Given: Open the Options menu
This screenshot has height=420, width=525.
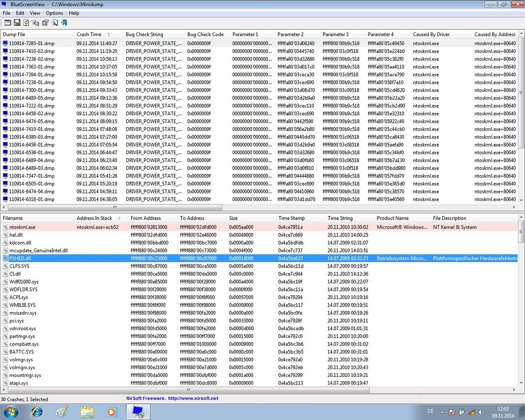Looking at the screenshot, I should (55, 13).
